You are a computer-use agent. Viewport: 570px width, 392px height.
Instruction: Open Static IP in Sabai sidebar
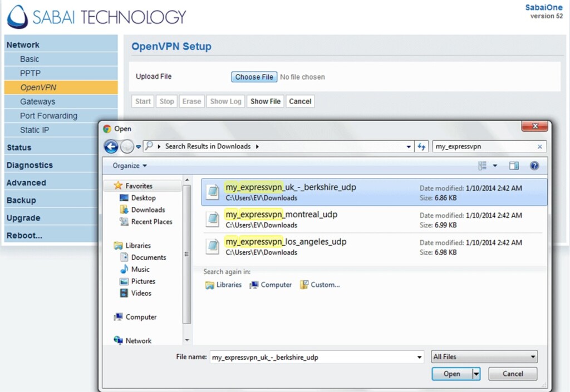pos(51,130)
